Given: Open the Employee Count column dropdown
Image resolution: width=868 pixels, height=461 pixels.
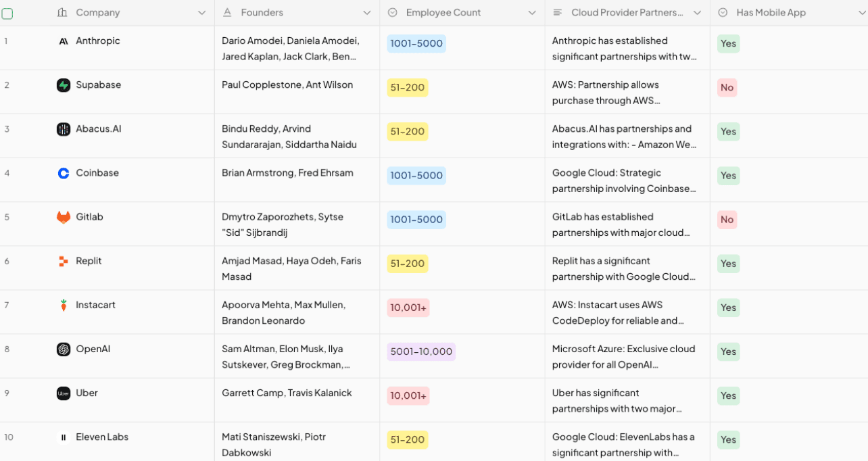Looking at the screenshot, I should (531, 13).
